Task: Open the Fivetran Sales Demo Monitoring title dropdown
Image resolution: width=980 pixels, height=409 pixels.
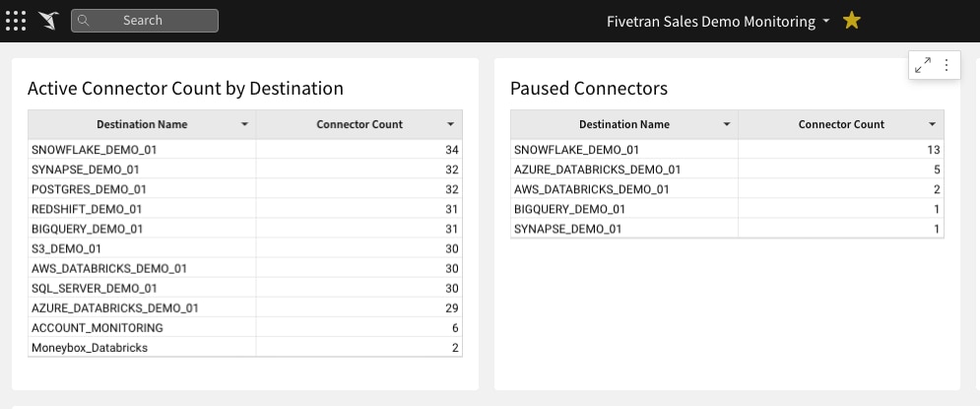Action: [x=826, y=22]
